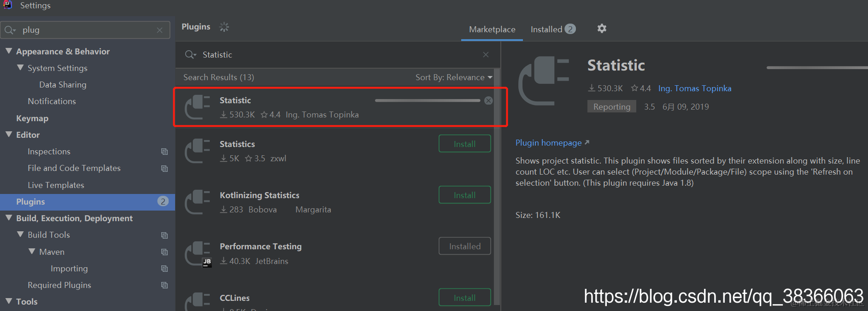Click the Importing project-level icon

tap(164, 269)
